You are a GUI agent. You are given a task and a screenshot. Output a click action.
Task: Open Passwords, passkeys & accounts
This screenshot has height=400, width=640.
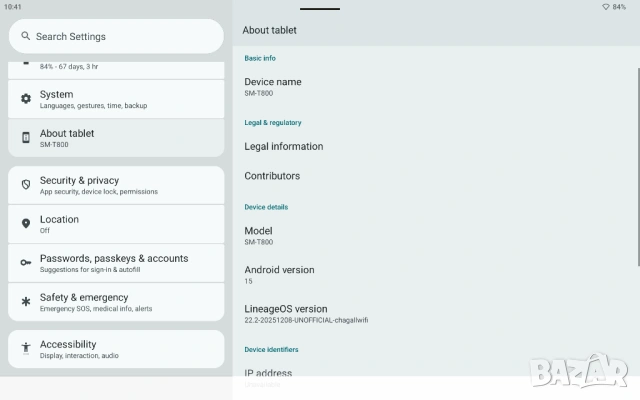click(x=116, y=263)
